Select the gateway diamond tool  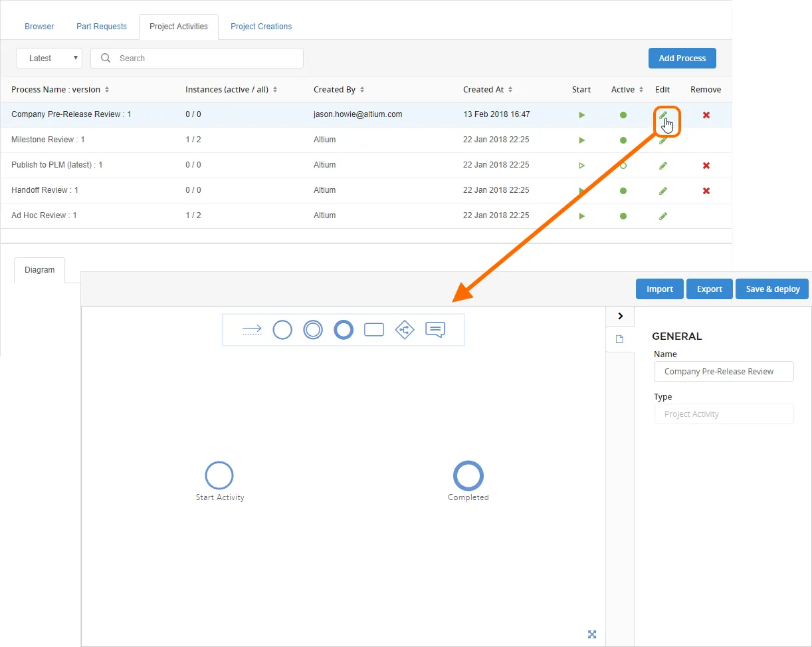click(405, 330)
